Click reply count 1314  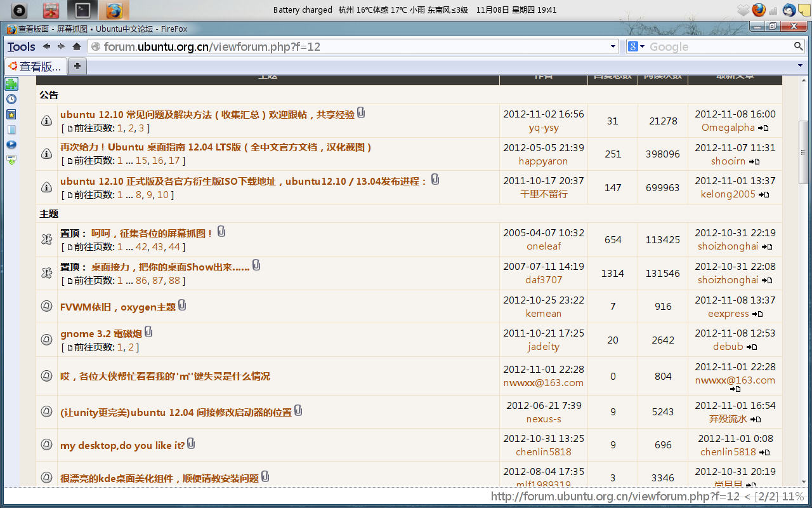coord(613,274)
